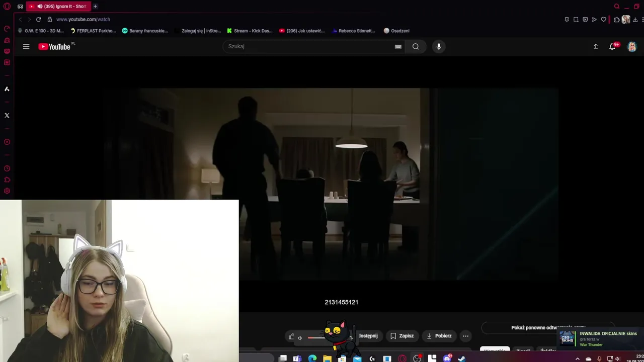The width and height of the screenshot is (644, 362).
Task: Open 'G.W. E 100 - 3D M...' bookmark
Action: 41,31
